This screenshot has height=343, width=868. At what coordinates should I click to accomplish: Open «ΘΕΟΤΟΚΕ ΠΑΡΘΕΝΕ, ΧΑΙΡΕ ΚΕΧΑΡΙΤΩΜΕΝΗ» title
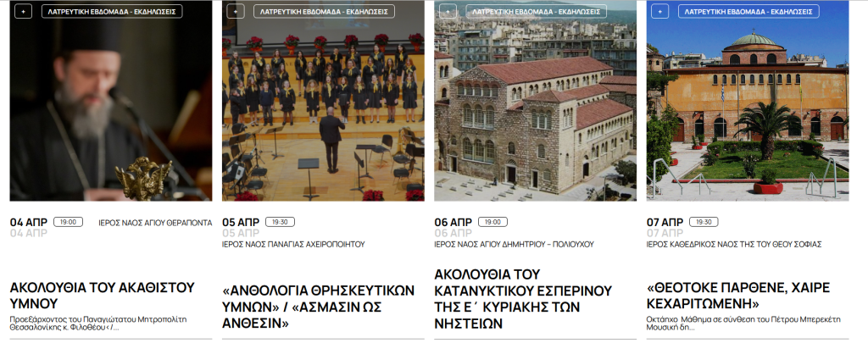(x=738, y=296)
